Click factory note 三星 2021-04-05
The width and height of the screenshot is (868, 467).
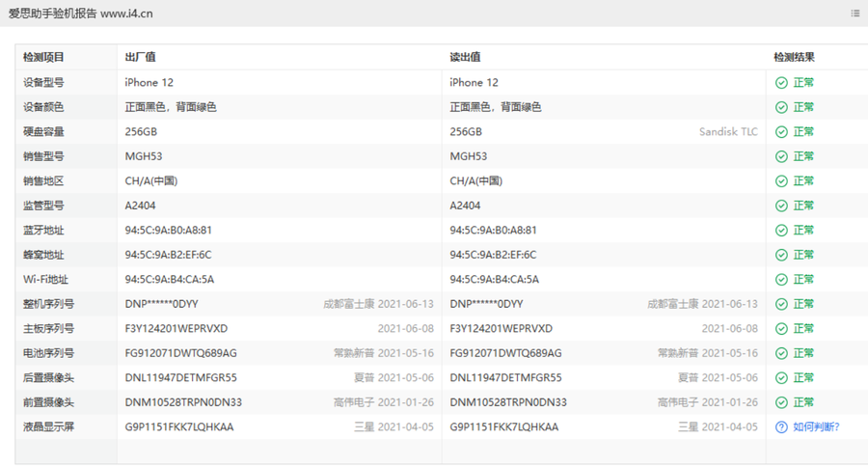tap(393, 427)
